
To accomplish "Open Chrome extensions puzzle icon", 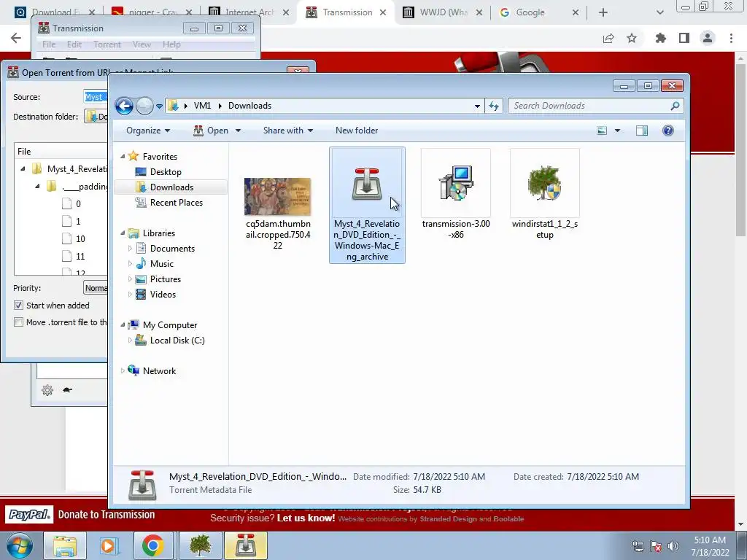I will (x=660, y=38).
